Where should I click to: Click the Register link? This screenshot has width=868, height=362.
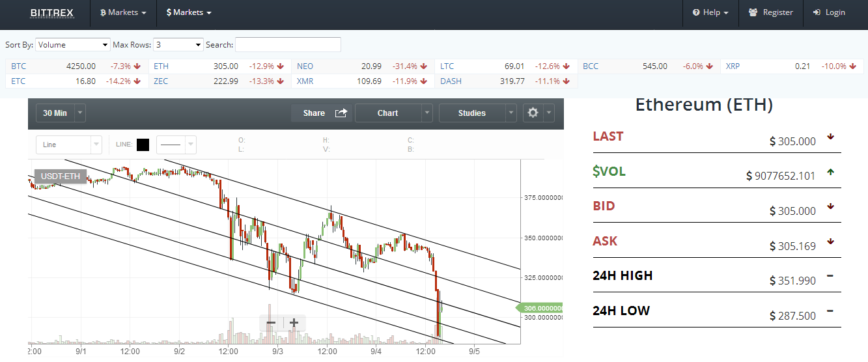[x=771, y=12]
